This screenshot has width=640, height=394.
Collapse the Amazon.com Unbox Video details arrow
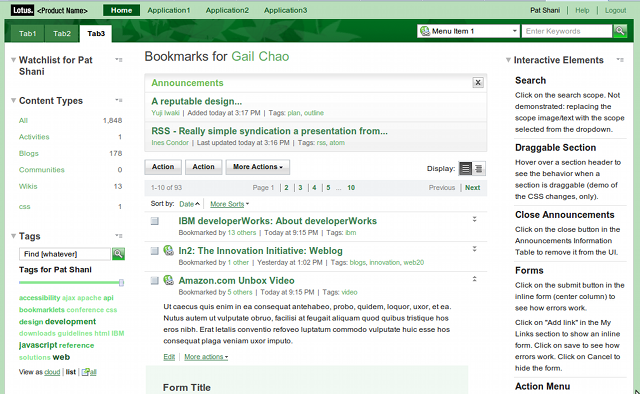(x=474, y=279)
